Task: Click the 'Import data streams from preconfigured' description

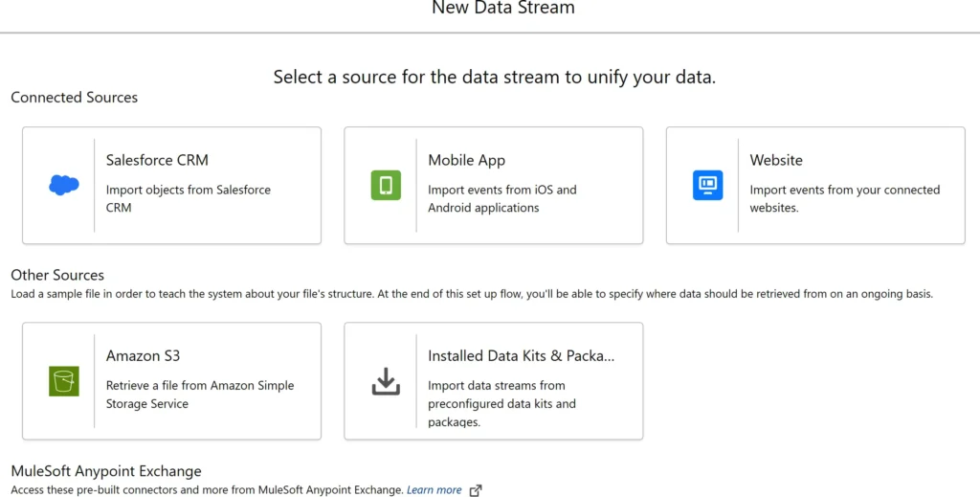Action: (x=501, y=403)
